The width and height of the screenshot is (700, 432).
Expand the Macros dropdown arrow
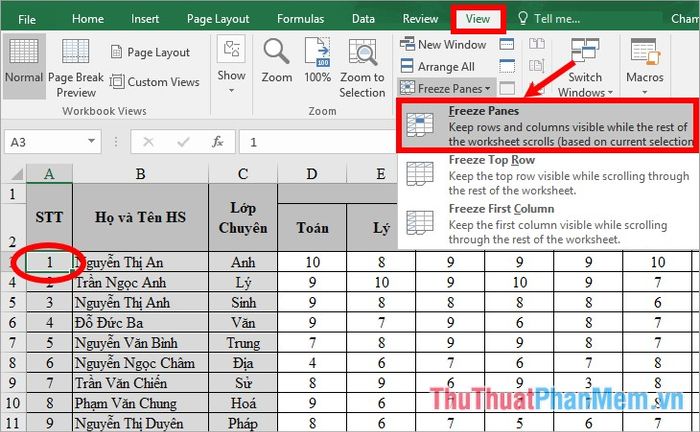[645, 92]
